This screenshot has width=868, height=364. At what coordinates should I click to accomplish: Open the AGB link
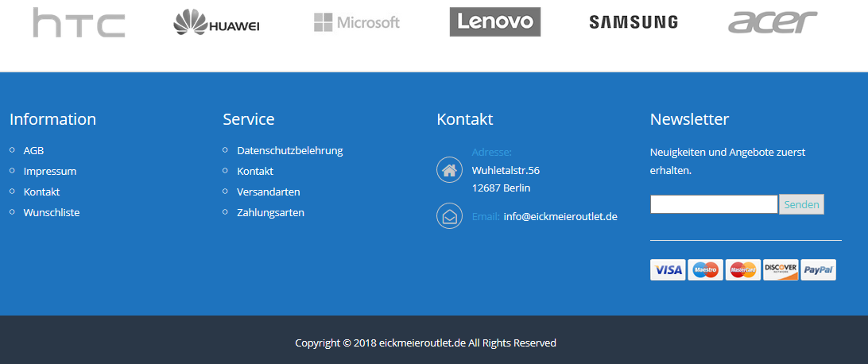click(33, 150)
